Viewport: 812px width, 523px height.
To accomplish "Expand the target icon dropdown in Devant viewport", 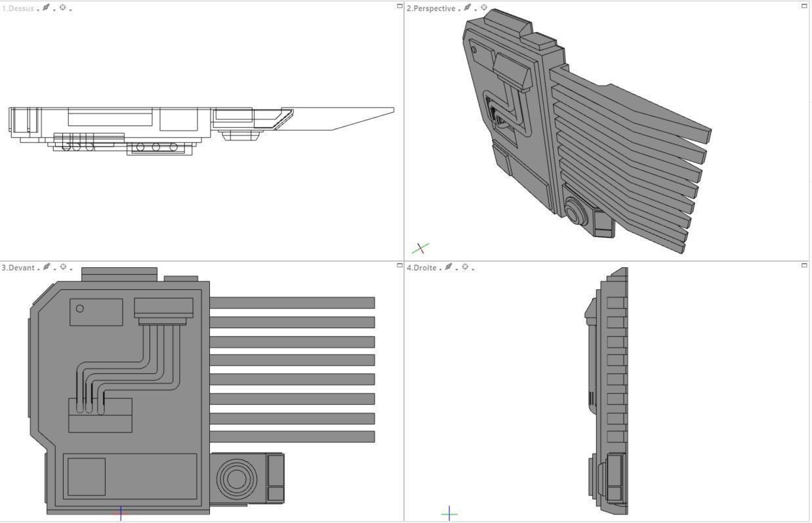I will [x=71, y=269].
